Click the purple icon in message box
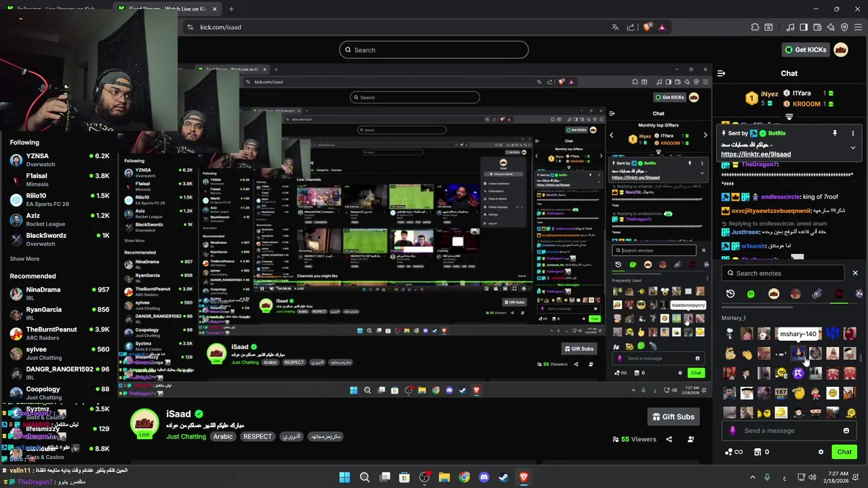This screenshot has width=868, height=488. click(x=732, y=430)
